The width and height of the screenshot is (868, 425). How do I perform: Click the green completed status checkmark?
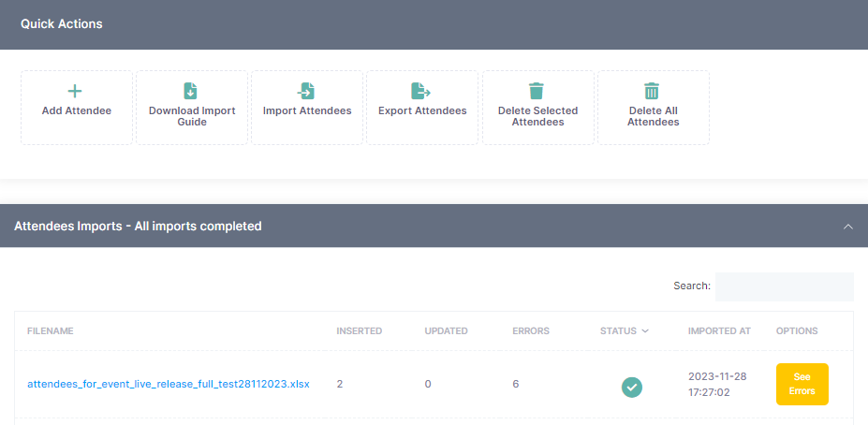(x=632, y=386)
